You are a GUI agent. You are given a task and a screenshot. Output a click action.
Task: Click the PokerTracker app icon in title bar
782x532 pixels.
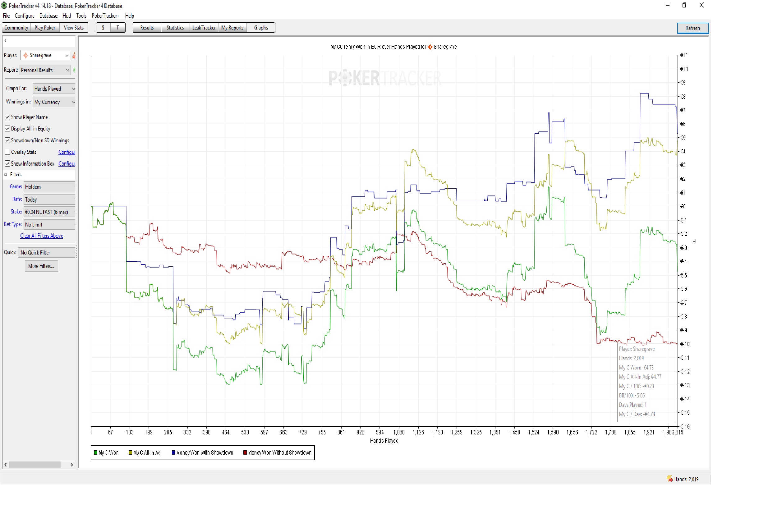click(x=4, y=5)
